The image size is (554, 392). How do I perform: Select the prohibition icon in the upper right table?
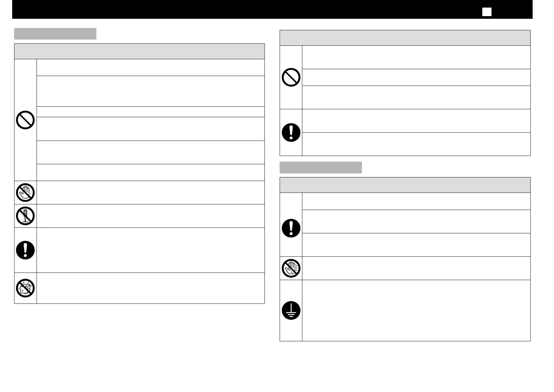[291, 77]
